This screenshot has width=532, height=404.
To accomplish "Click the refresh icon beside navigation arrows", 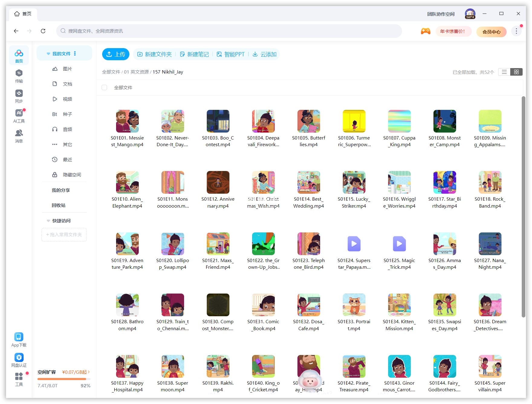I will [x=43, y=31].
